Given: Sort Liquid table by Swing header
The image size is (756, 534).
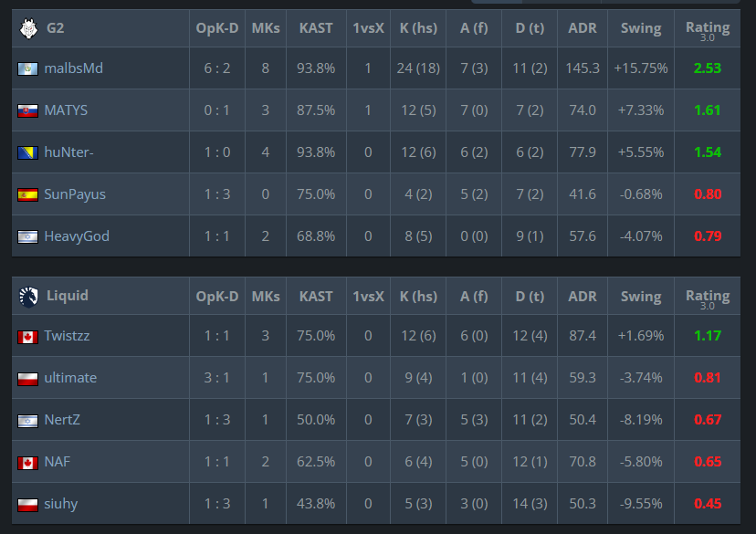Looking at the screenshot, I should pos(641,297).
